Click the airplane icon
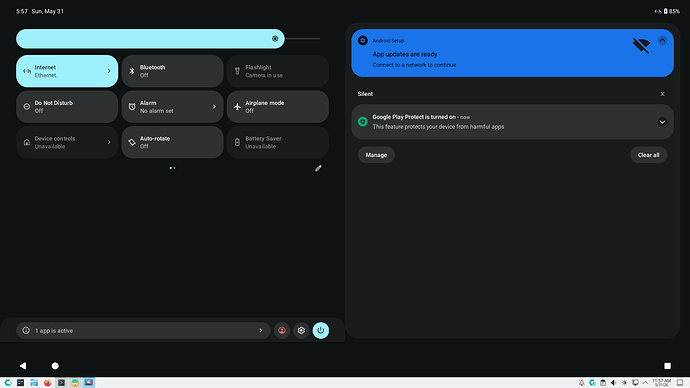The image size is (690, 388). click(237, 106)
